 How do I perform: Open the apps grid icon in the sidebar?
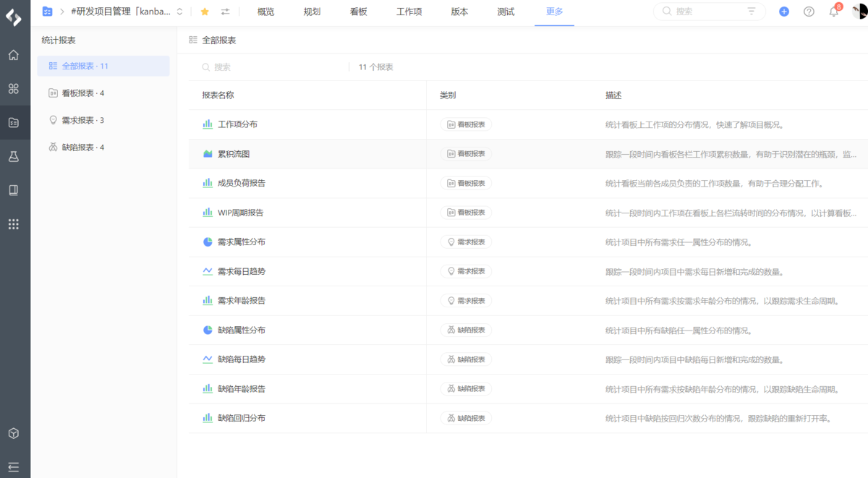pos(14,88)
